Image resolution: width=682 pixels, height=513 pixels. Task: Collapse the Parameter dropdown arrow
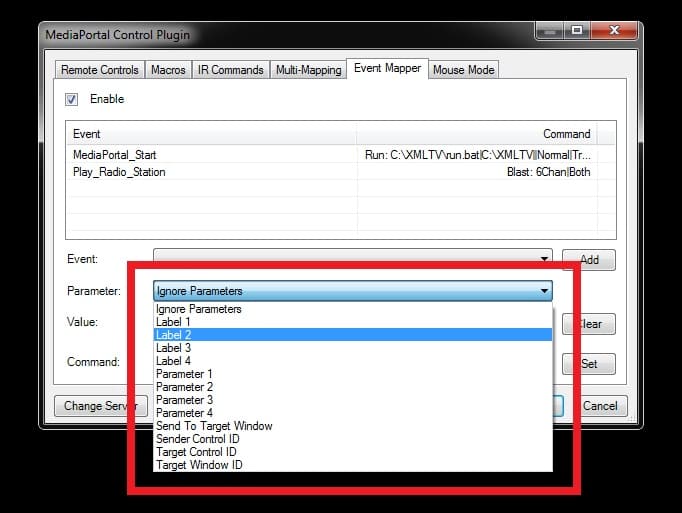(544, 291)
